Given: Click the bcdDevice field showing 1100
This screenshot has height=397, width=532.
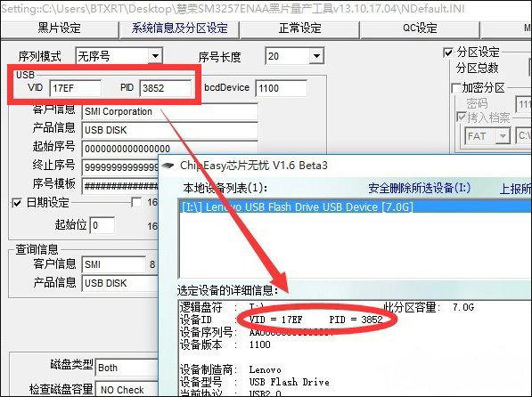Looking at the screenshot, I should (x=282, y=88).
